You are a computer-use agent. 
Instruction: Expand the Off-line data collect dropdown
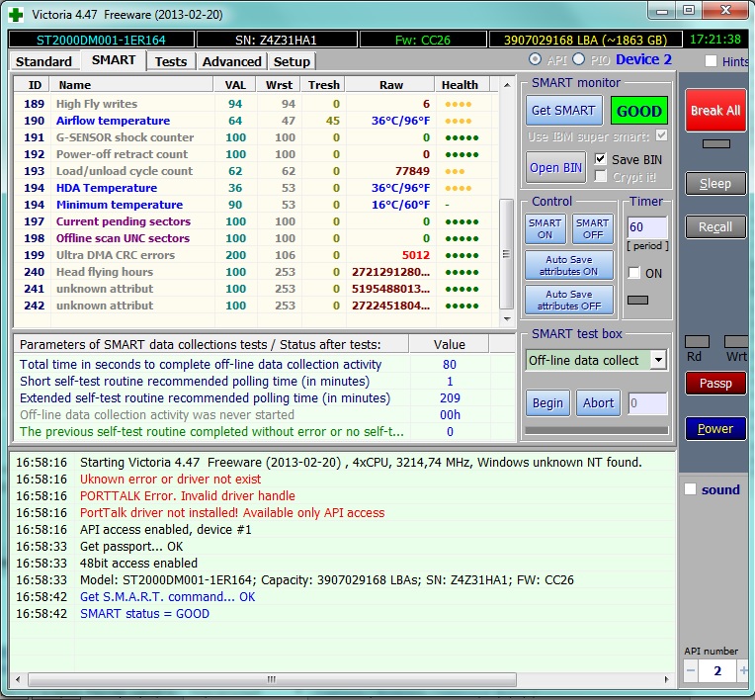[x=658, y=360]
